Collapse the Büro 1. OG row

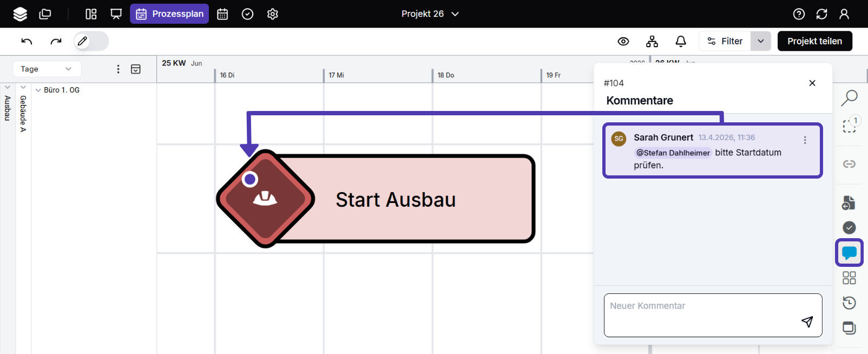38,90
